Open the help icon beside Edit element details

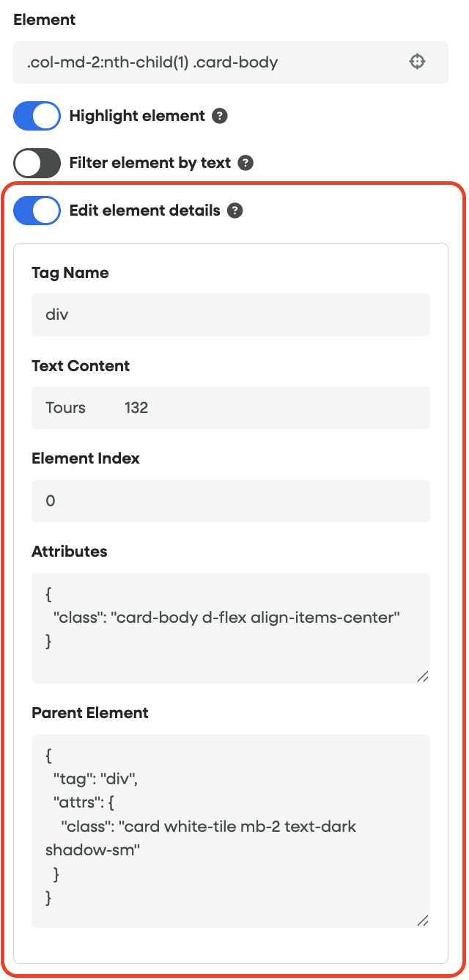[x=234, y=211]
